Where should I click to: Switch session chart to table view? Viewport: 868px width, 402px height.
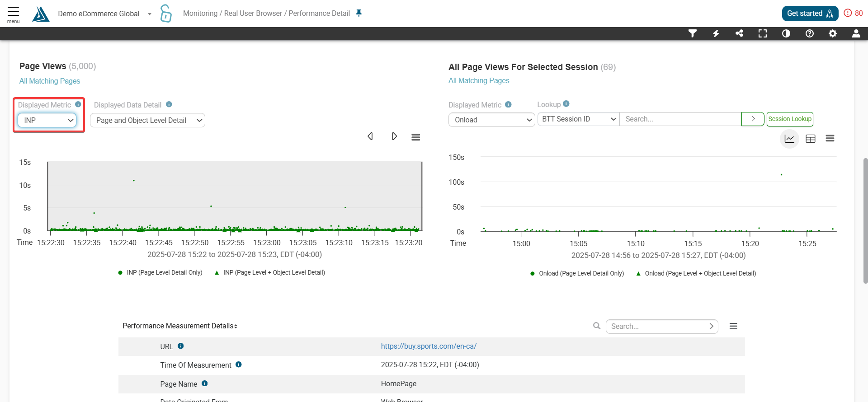click(x=811, y=139)
